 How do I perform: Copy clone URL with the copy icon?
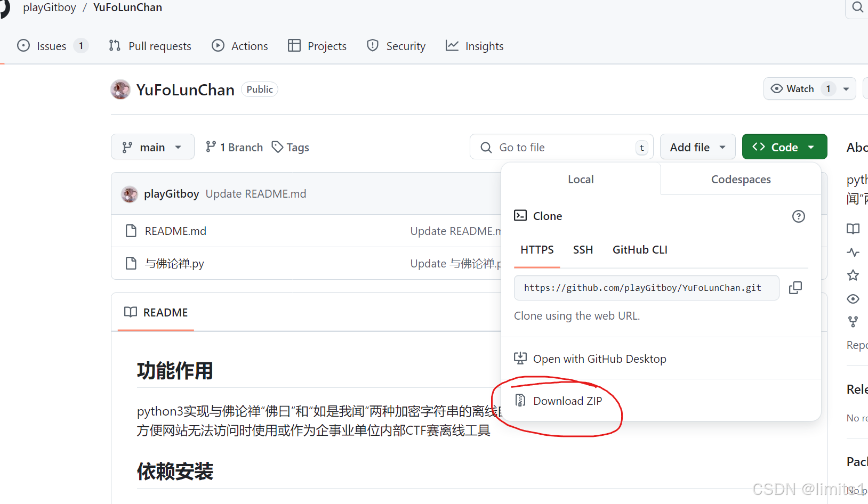tap(795, 288)
